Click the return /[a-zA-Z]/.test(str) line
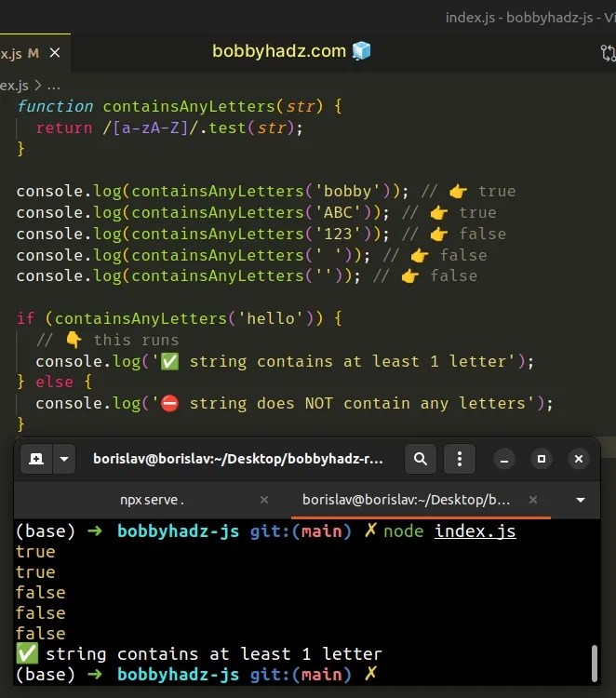Viewport: 616px width, 698px height. pyautogui.click(x=169, y=128)
